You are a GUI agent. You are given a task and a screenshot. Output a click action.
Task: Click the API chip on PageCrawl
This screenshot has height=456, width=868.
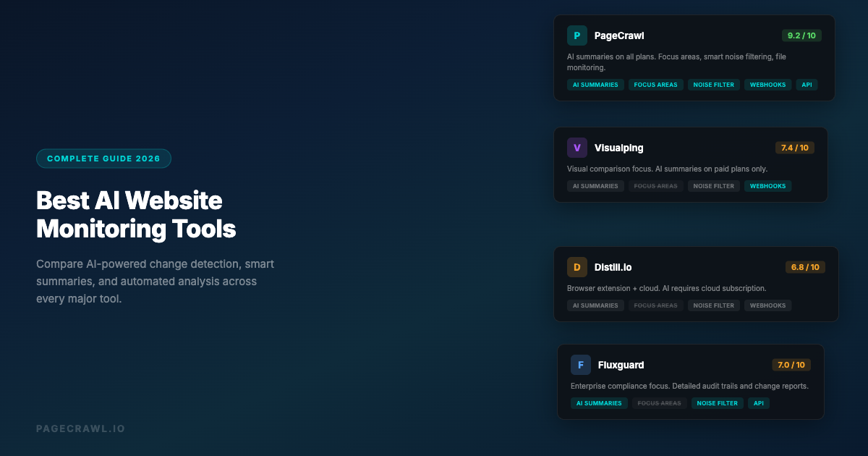(807, 84)
